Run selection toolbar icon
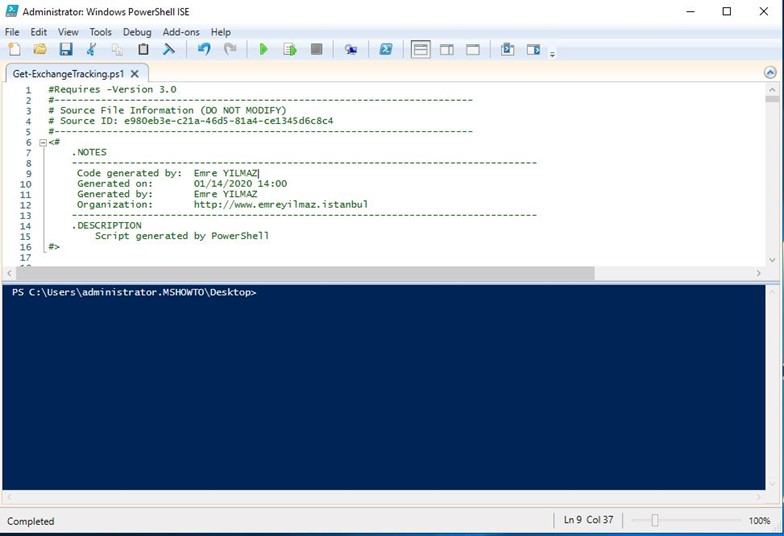This screenshot has height=536, width=784. [290, 50]
